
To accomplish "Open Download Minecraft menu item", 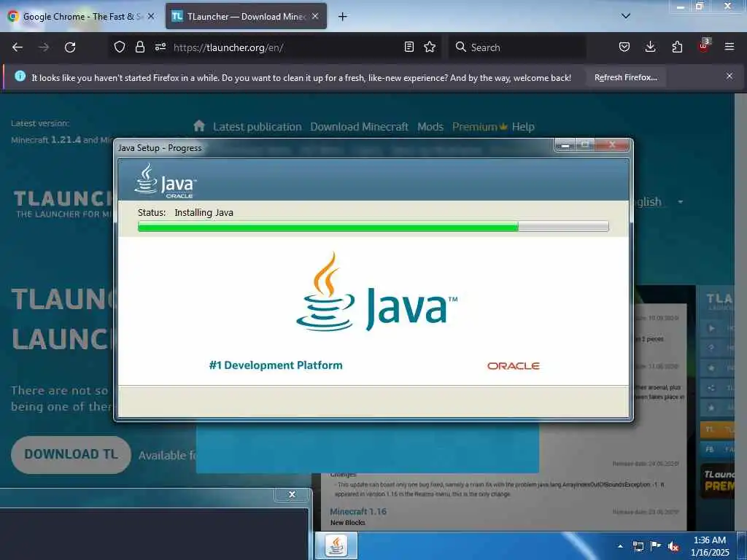I will [359, 127].
